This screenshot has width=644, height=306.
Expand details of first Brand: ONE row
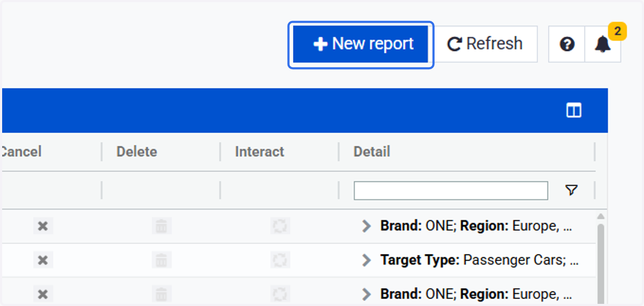click(367, 226)
